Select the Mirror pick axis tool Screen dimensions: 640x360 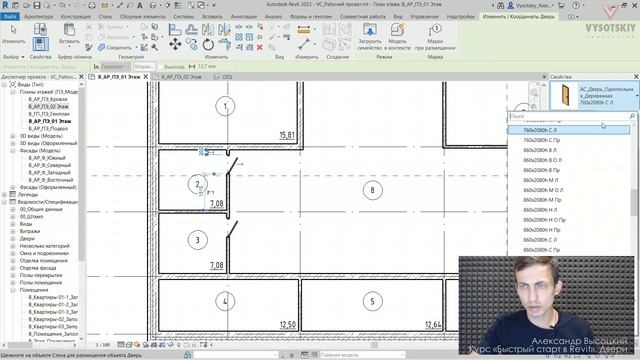tap(208, 29)
